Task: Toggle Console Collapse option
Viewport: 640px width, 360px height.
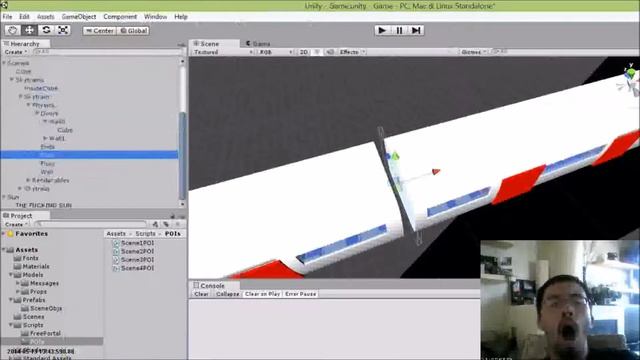Action: [227, 294]
